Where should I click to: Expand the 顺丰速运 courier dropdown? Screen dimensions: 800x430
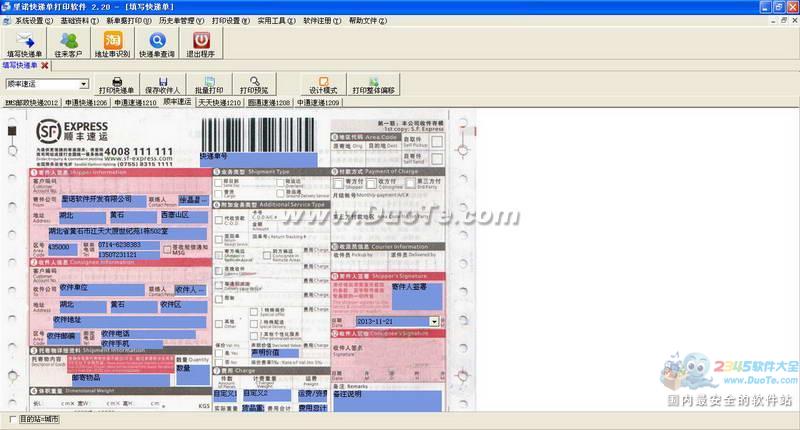pyautogui.click(x=83, y=84)
